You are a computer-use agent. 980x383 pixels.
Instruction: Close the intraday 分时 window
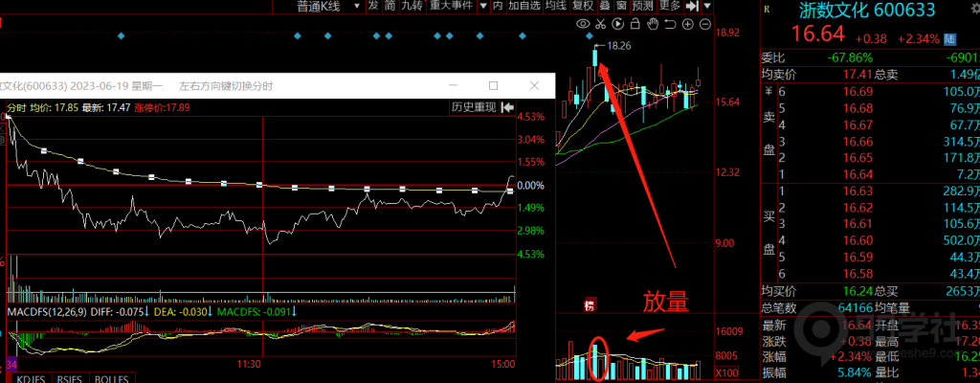point(534,86)
